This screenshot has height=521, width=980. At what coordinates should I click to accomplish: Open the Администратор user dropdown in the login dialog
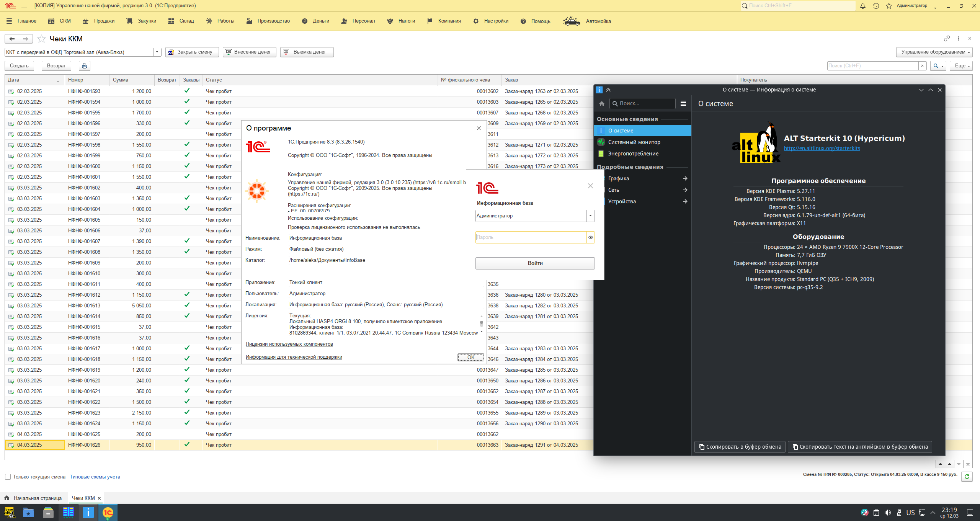coord(591,216)
